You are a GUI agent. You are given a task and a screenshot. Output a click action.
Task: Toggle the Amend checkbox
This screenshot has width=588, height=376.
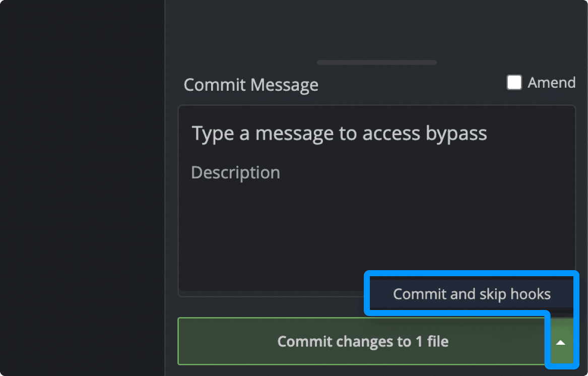pos(514,83)
